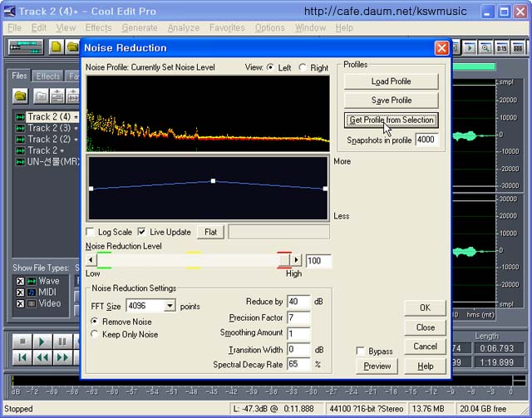Fast forward using the transport double-right arrow
This screenshot has width=532, height=418.
tap(62, 357)
